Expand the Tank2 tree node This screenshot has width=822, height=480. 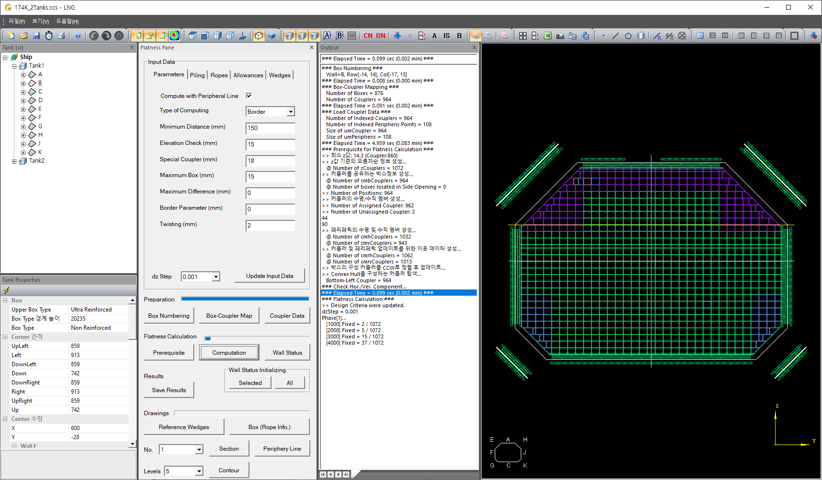pos(14,161)
